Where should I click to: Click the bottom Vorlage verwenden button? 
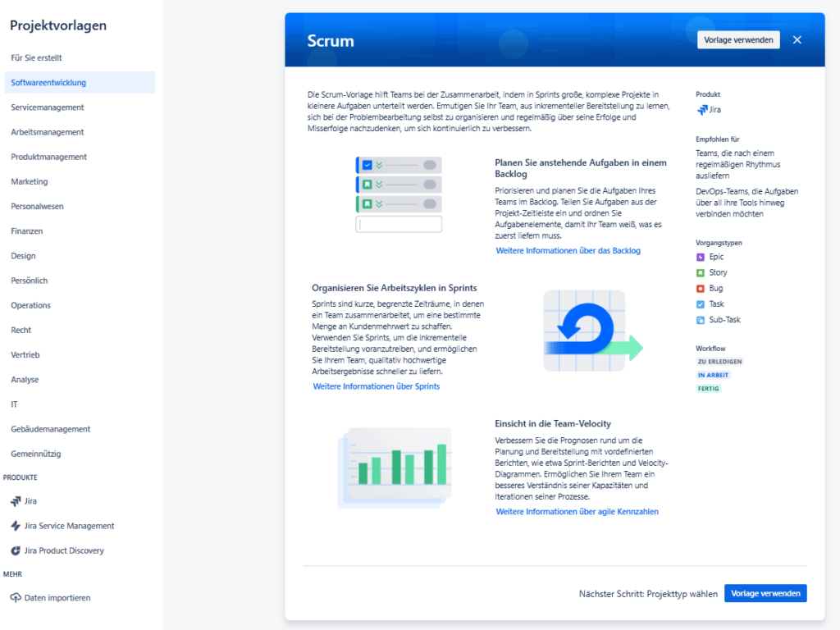tap(765, 593)
